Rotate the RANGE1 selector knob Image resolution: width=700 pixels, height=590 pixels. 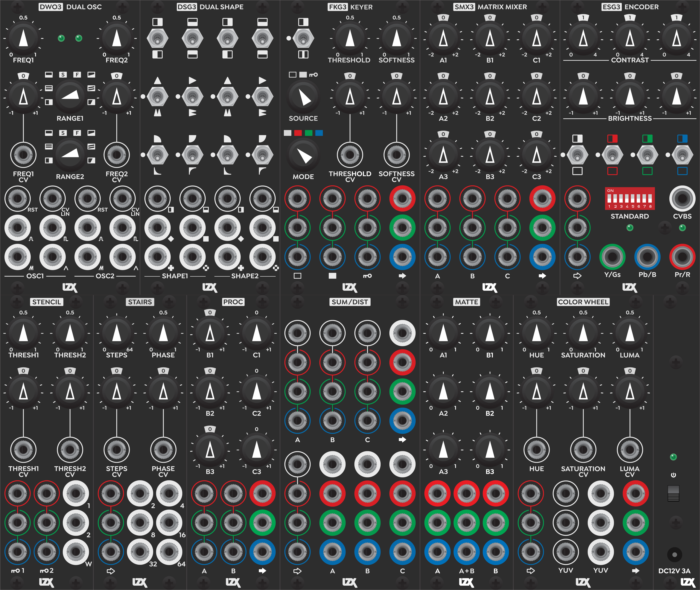click(70, 97)
